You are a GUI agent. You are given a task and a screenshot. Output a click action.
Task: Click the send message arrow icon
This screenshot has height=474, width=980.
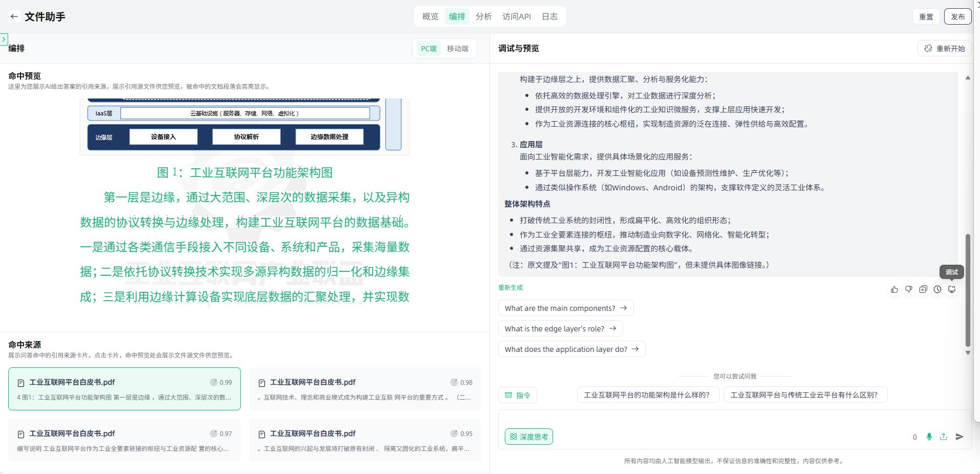(x=959, y=437)
